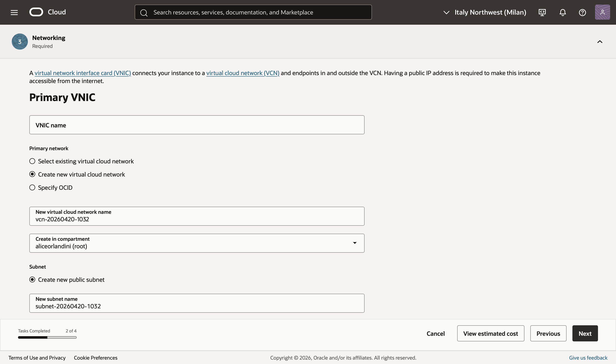The image size is (616, 364).
Task: Collapse the Networking section chevron
Action: click(600, 42)
